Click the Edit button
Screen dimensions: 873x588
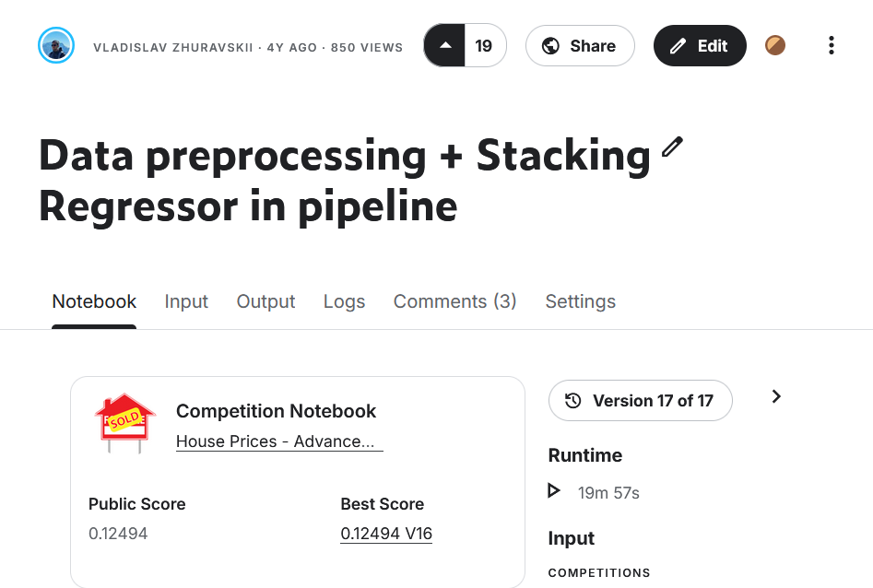point(700,44)
